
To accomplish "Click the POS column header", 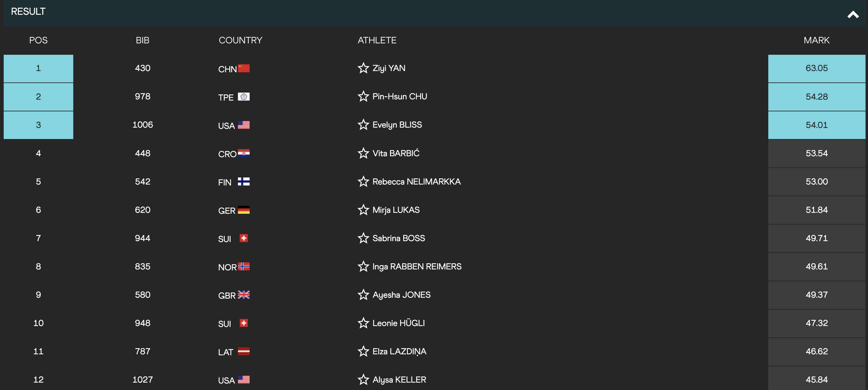I will click(x=38, y=40).
